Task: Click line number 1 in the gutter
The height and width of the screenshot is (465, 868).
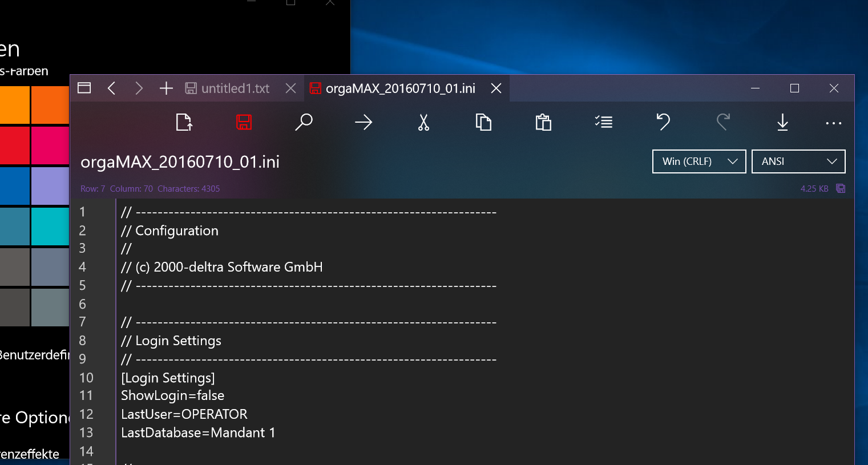Action: click(x=82, y=212)
